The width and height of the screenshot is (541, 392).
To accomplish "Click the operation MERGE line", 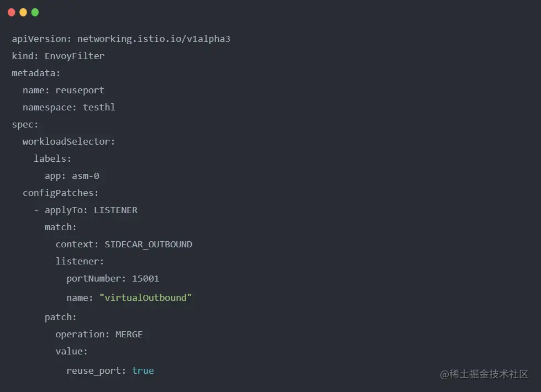I will (x=99, y=334).
